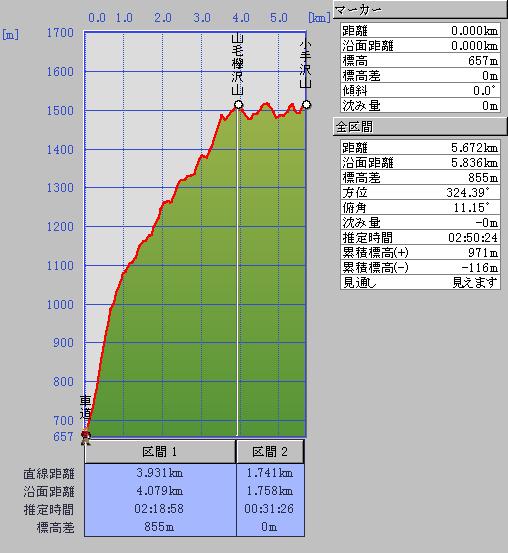Screen dimensions: 508x553
Task: Click the 俯角 11.15° row
Action: [420, 207]
